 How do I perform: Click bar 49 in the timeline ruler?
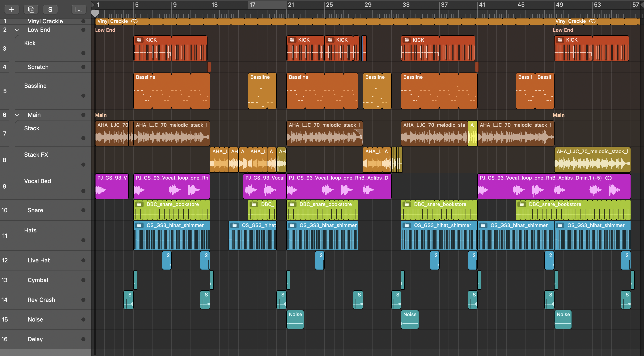tap(559, 5)
